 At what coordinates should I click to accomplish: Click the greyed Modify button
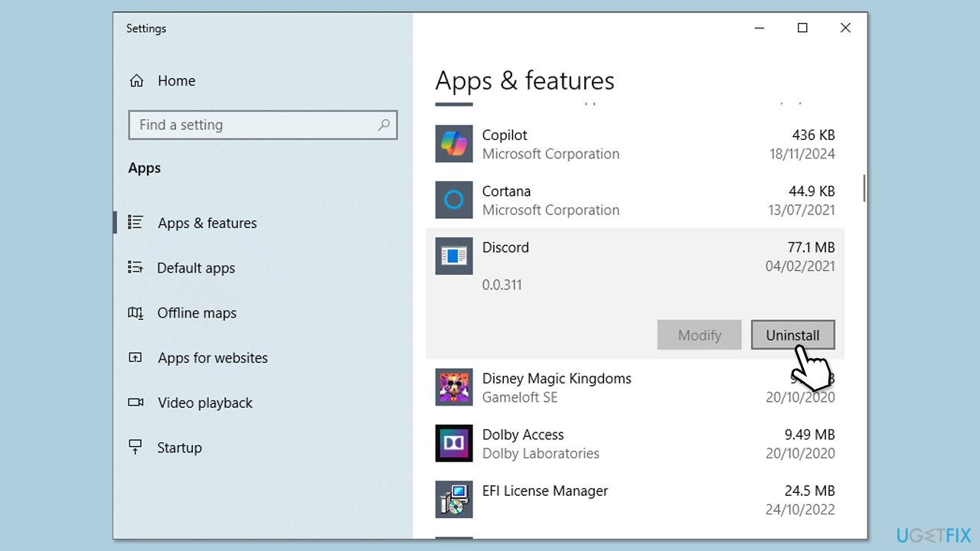click(700, 335)
